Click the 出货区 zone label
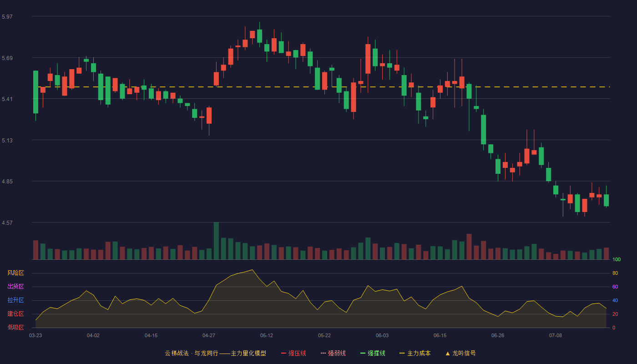The height and width of the screenshot is (364, 637). click(x=15, y=287)
